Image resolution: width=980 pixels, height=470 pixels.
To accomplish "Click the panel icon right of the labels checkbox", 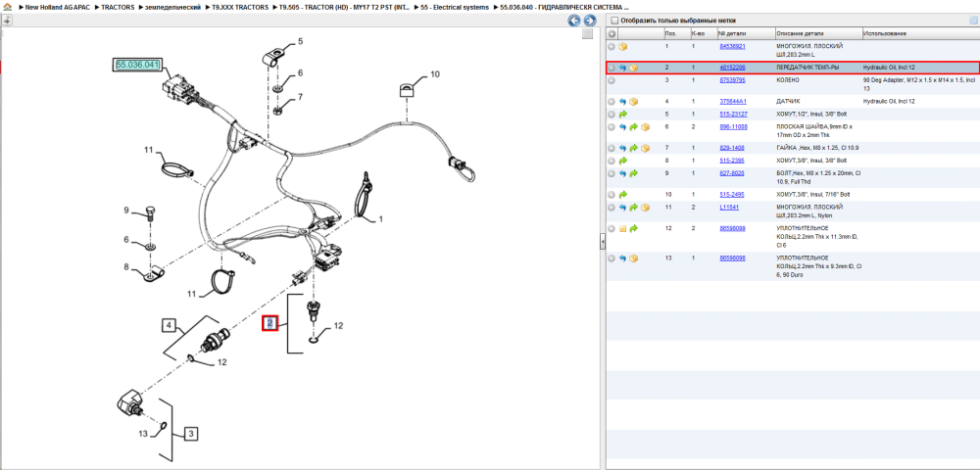I will click(973, 20).
